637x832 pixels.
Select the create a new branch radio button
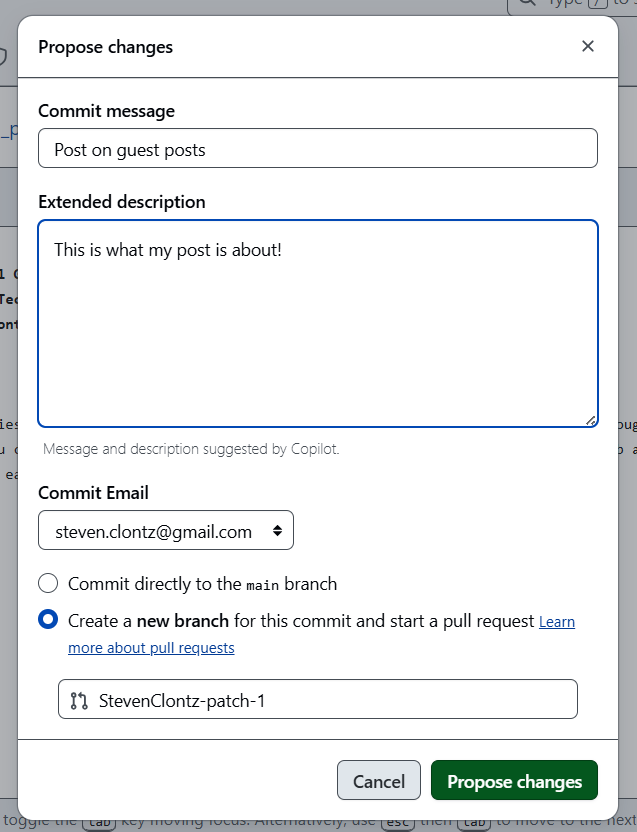coord(48,621)
